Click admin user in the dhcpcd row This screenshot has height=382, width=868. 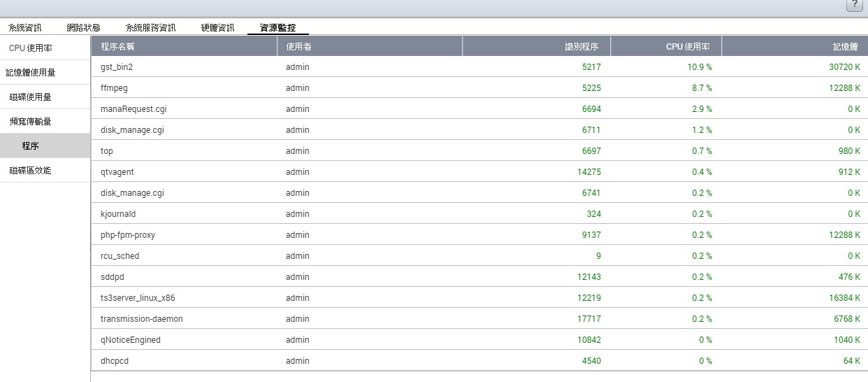[x=297, y=361]
